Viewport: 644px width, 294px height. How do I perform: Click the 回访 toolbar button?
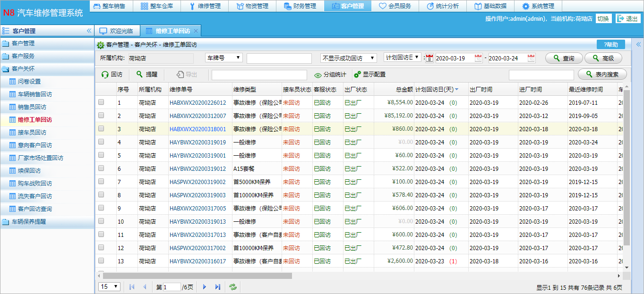[112, 75]
